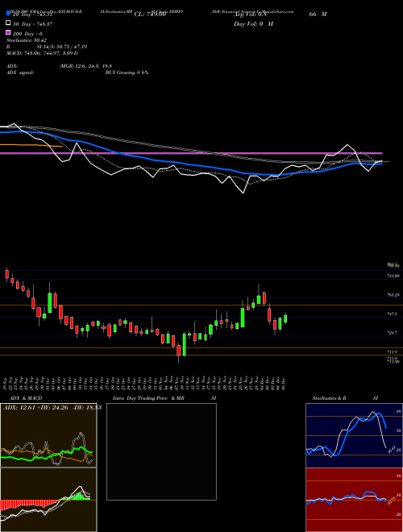
Task: Click the lowest red candlestick near 711.9
Action: pos(178,351)
